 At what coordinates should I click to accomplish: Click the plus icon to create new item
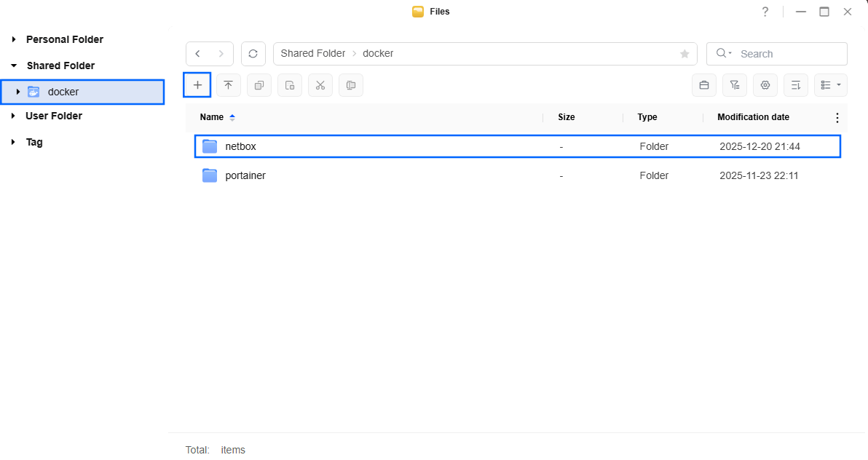point(197,85)
